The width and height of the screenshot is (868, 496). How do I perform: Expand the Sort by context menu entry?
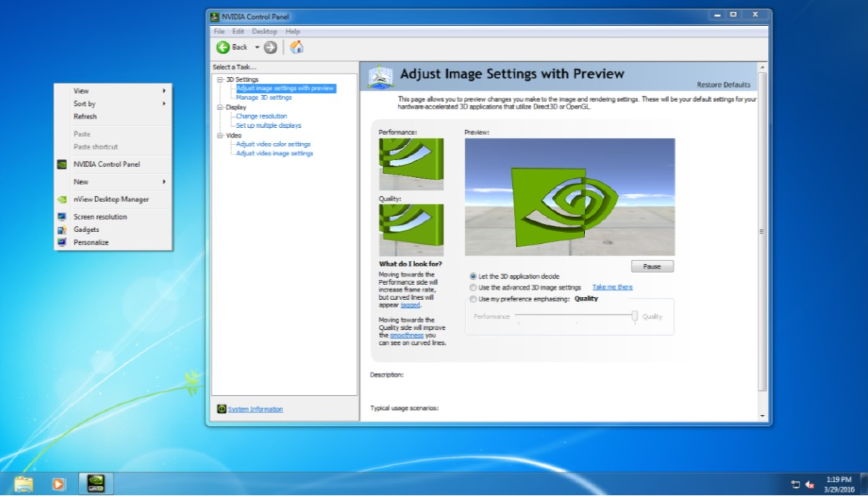pyautogui.click(x=84, y=104)
